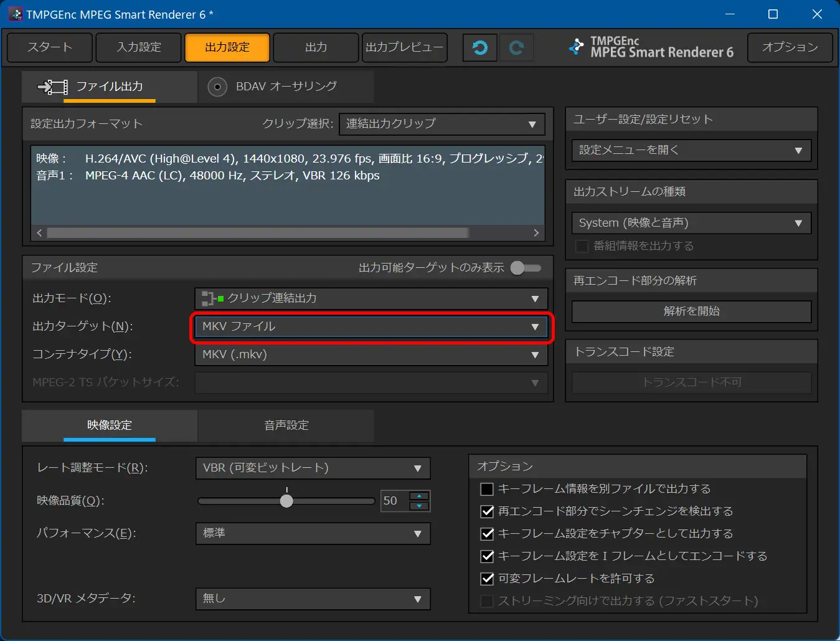Open the オプション button
Image resolution: width=840 pixels, height=641 pixels.
point(790,47)
